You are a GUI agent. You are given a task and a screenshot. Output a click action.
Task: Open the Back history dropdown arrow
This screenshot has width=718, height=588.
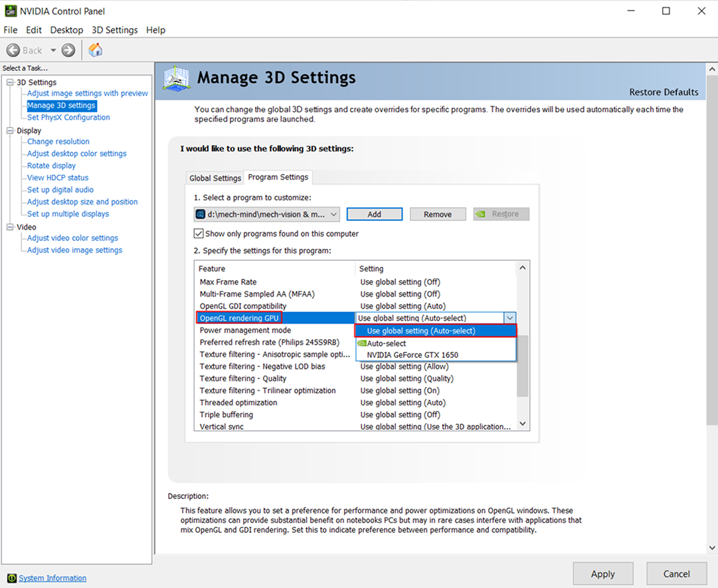click(53, 50)
